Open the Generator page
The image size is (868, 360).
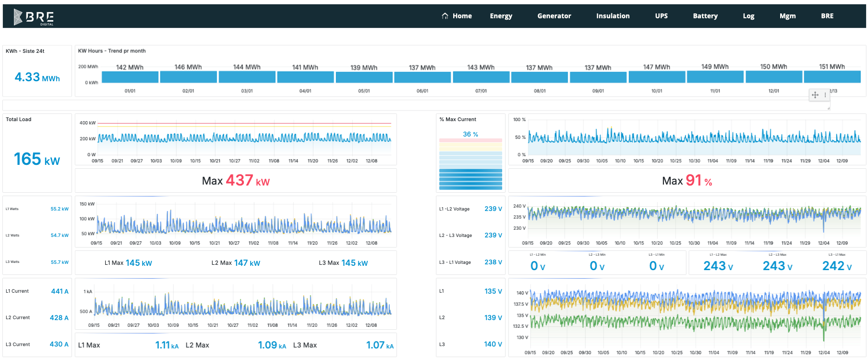pos(554,16)
